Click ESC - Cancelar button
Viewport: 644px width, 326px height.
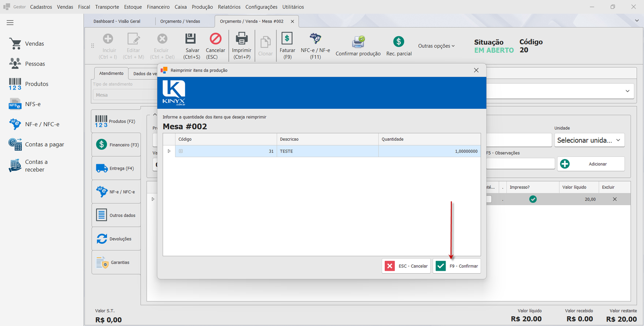pyautogui.click(x=406, y=266)
